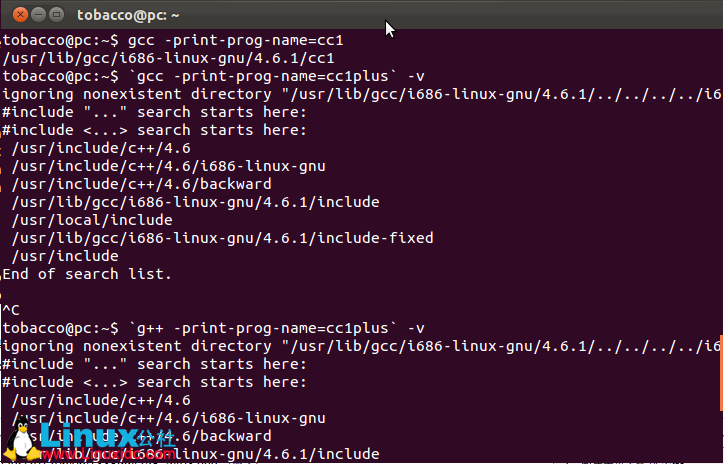Click the '/usr/local/include' path line
The image size is (724, 464).
(x=92, y=220)
